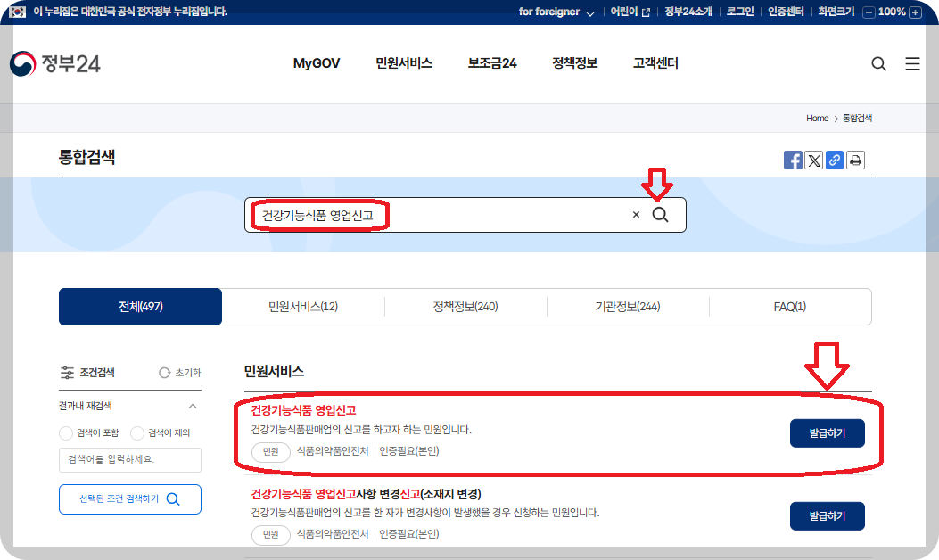939x560 pixels.
Task: Select 검색어 포함 radio button
Action: pos(66,433)
